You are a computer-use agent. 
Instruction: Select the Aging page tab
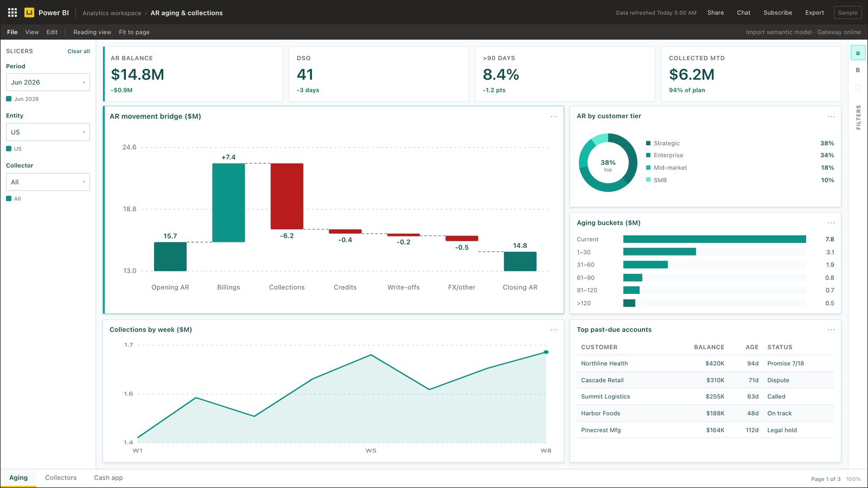(18, 478)
